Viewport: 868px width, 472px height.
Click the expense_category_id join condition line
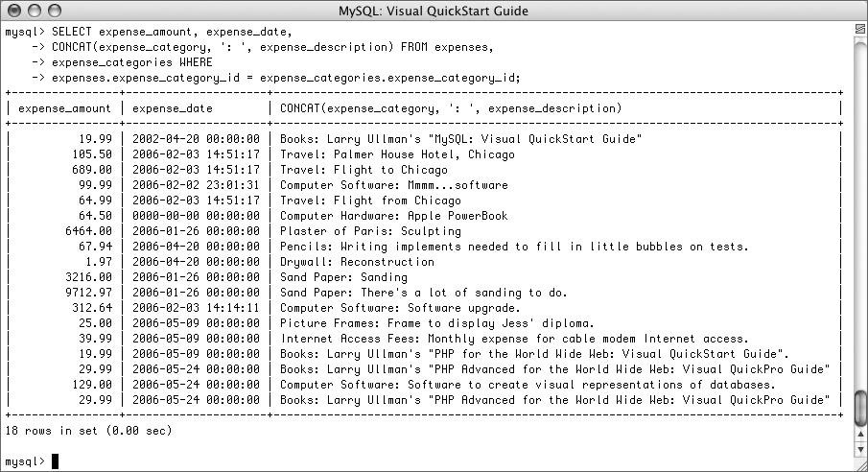(286, 78)
